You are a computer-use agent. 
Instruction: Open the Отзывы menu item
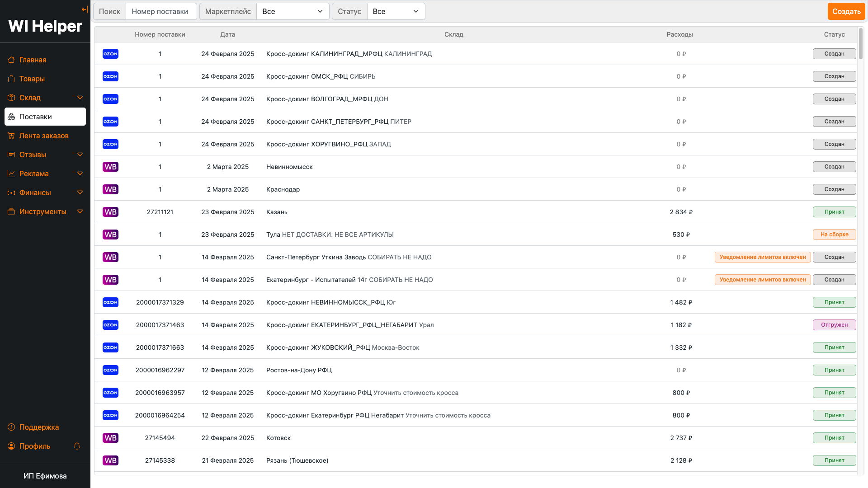[x=33, y=155]
